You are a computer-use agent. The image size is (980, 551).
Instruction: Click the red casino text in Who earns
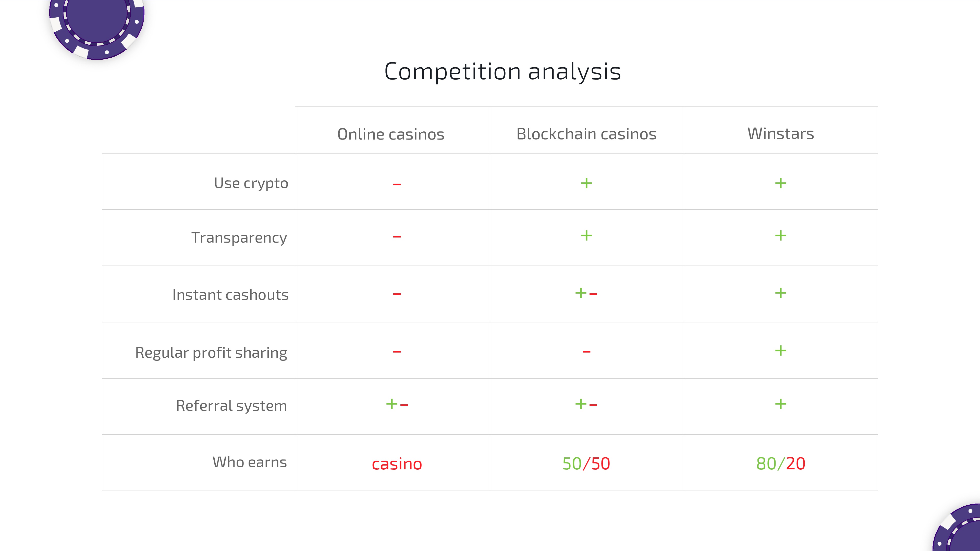[397, 464]
